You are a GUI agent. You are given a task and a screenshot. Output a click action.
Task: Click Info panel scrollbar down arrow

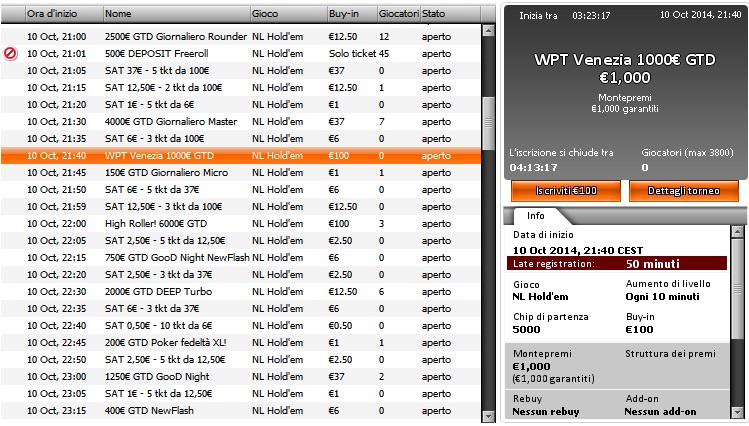pos(737,413)
